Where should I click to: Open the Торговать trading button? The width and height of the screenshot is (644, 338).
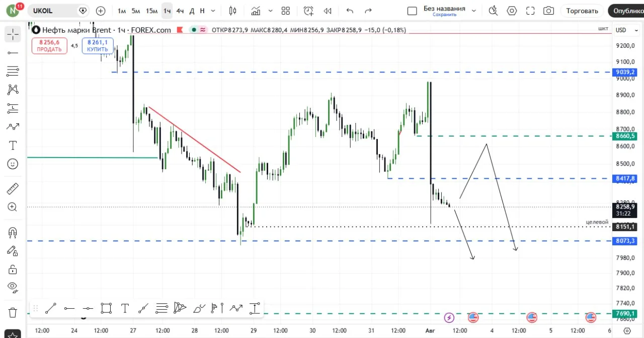(x=582, y=11)
